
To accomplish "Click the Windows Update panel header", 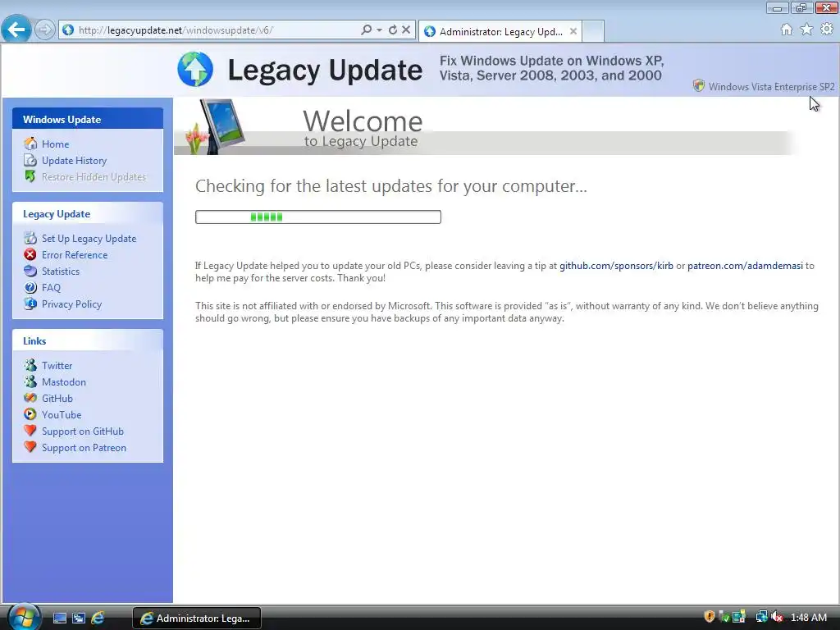I will point(88,119).
